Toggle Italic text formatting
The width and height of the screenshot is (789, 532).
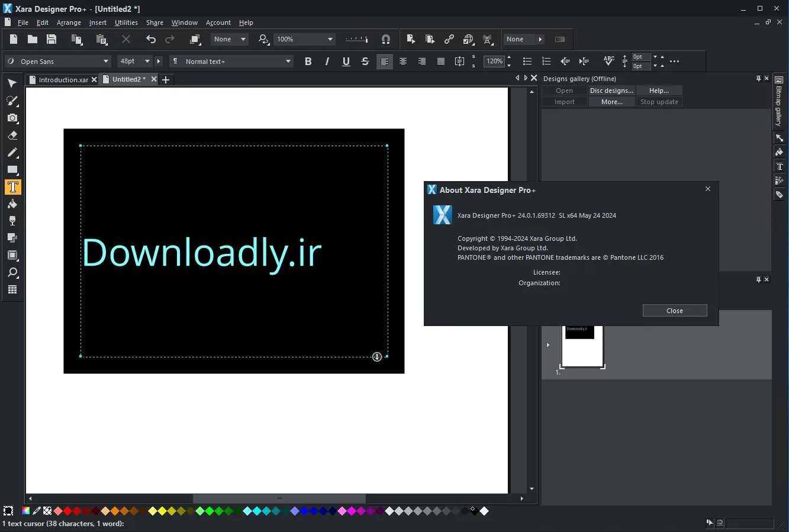pyautogui.click(x=327, y=61)
